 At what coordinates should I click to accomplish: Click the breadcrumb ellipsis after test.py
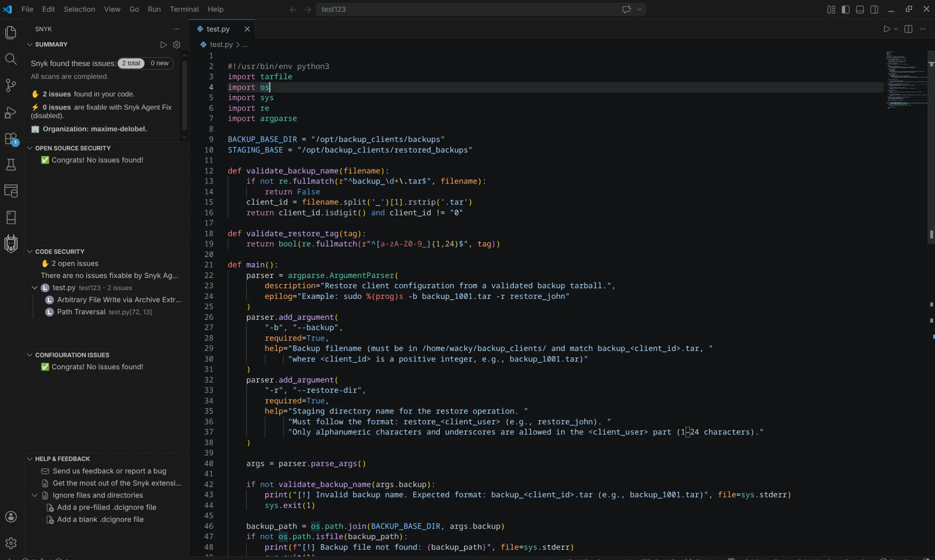(x=245, y=45)
